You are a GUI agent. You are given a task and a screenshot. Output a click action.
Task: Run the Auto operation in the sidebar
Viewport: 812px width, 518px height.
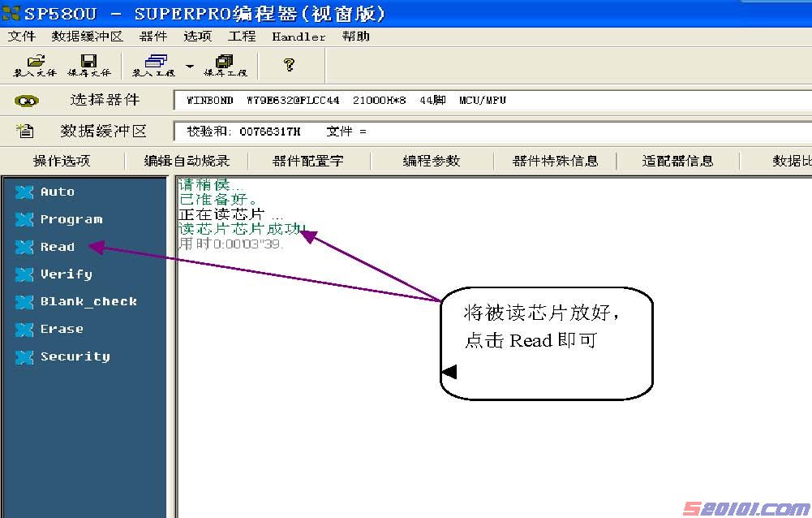57,192
